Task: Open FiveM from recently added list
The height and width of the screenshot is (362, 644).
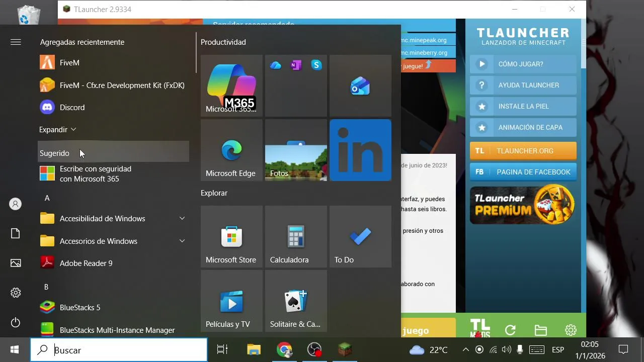Action: [114, 63]
